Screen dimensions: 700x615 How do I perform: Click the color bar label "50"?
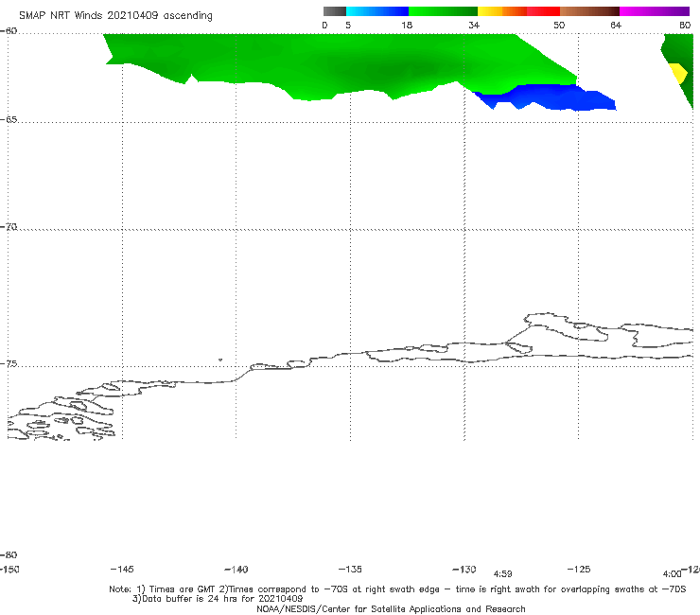point(559,26)
